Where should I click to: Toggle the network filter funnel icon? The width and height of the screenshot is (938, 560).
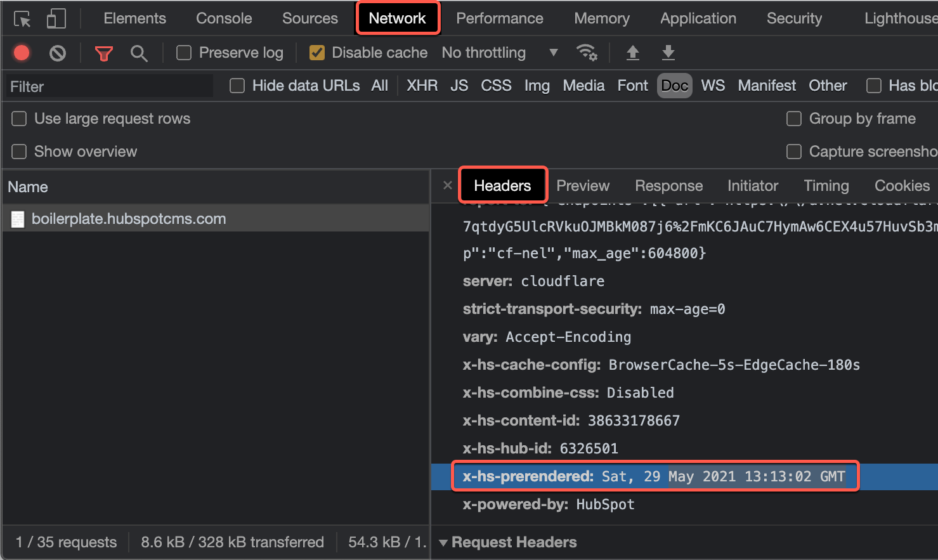[x=103, y=53]
